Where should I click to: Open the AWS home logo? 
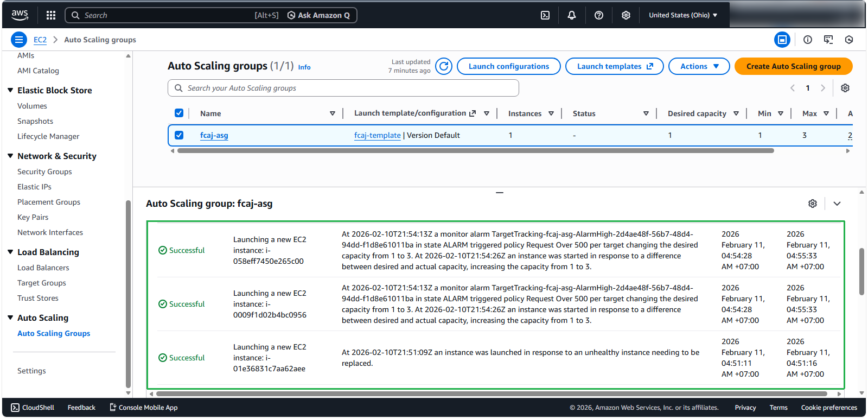[20, 15]
